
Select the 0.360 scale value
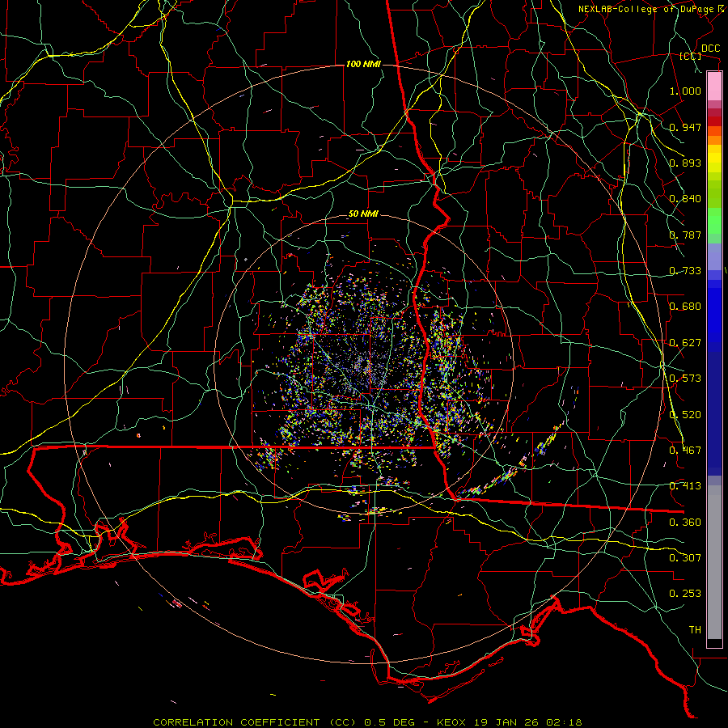[685, 523]
